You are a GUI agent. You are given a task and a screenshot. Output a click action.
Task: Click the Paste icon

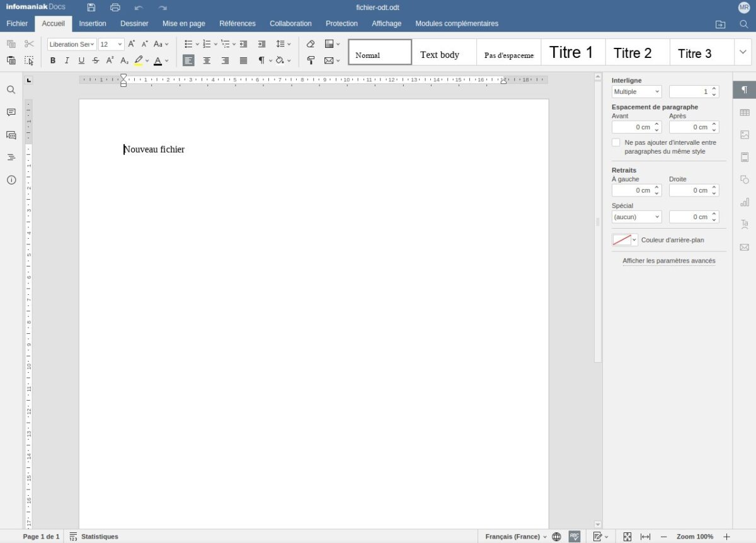click(x=11, y=60)
